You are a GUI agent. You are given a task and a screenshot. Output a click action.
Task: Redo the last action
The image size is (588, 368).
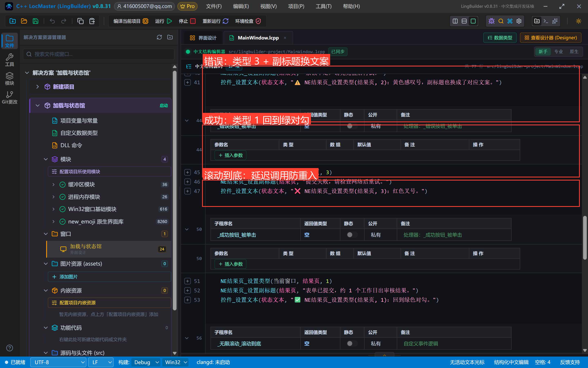[x=64, y=21]
